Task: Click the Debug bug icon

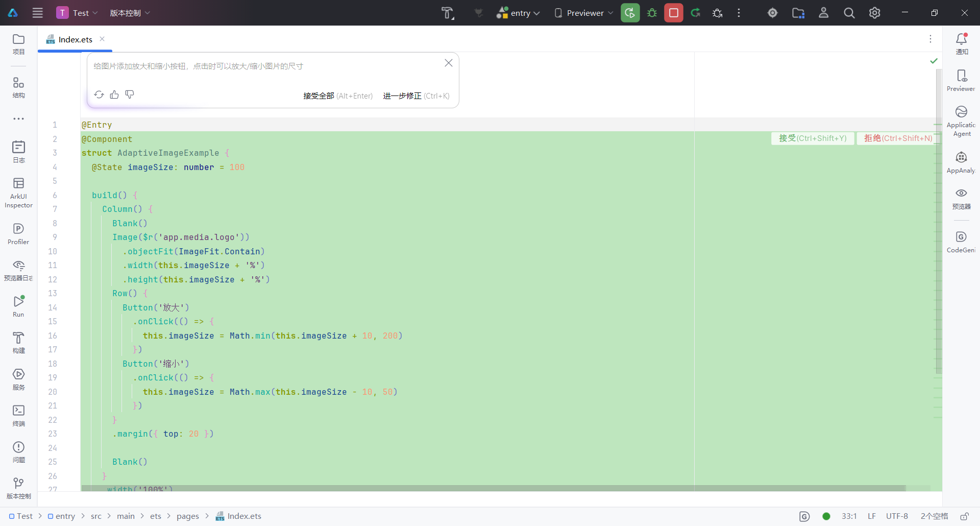Action: point(652,13)
